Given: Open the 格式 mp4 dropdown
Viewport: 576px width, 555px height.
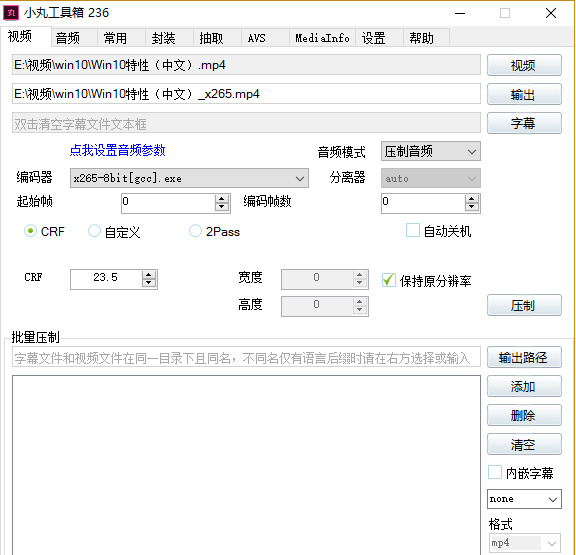Looking at the screenshot, I should click(524, 543).
